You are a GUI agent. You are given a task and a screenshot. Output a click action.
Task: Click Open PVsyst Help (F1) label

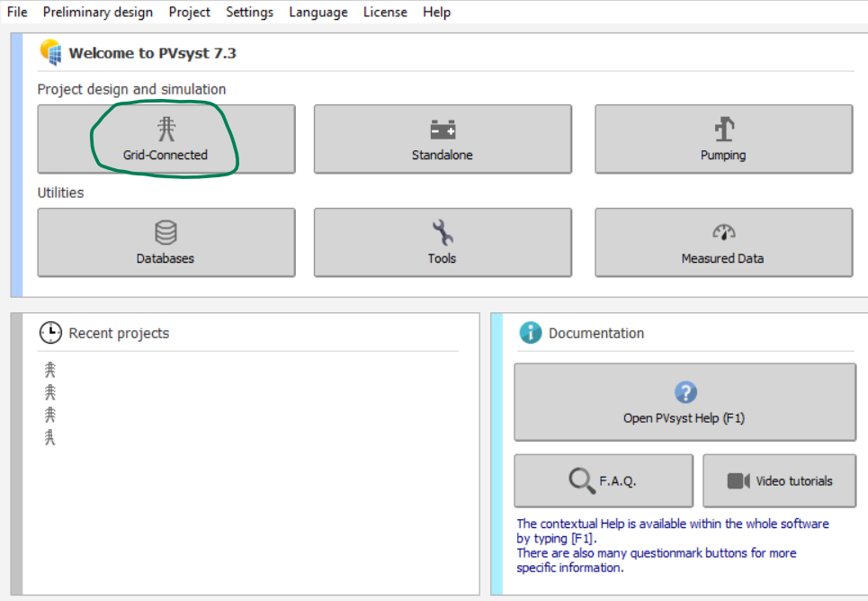click(685, 418)
